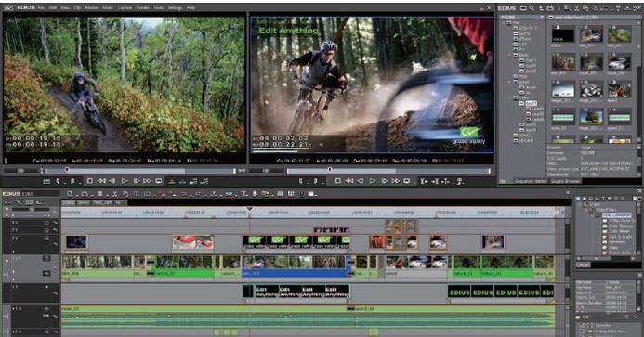Select the tree thumbnail clip in the Bin
Viewport: 644px width, 337px height.
click(591, 117)
